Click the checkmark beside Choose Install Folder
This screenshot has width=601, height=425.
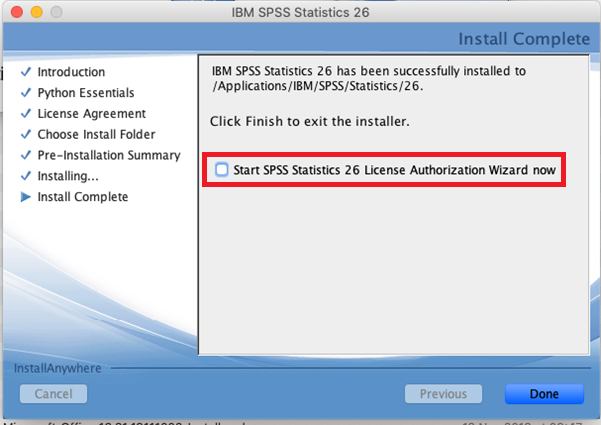click(x=26, y=134)
